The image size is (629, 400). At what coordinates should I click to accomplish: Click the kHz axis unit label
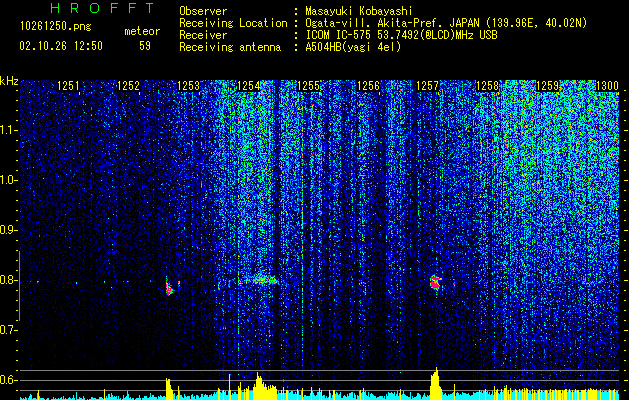(9, 81)
